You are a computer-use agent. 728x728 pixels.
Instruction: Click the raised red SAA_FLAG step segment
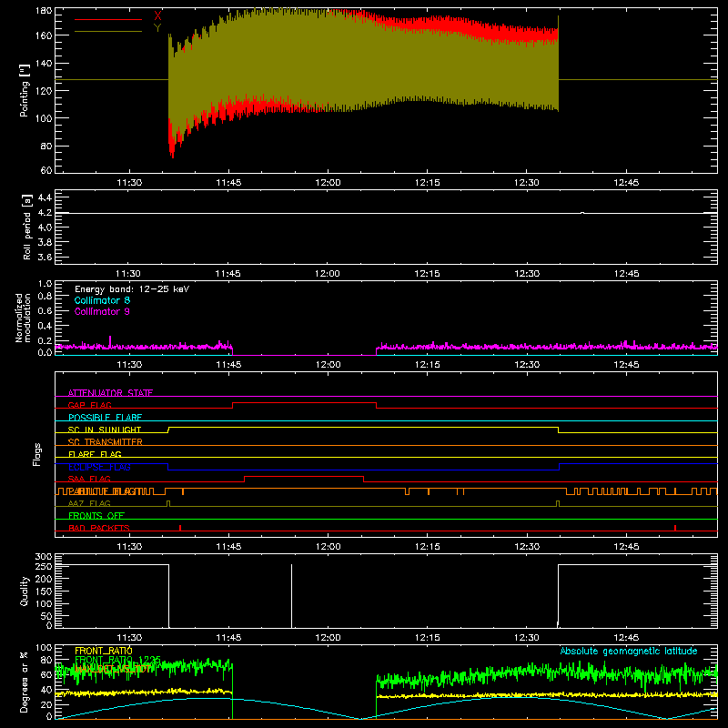click(x=304, y=476)
